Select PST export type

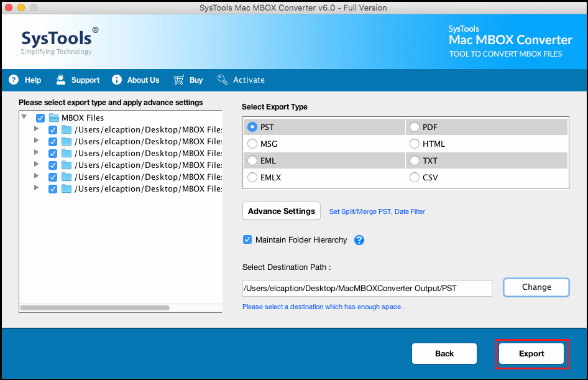[x=252, y=127]
